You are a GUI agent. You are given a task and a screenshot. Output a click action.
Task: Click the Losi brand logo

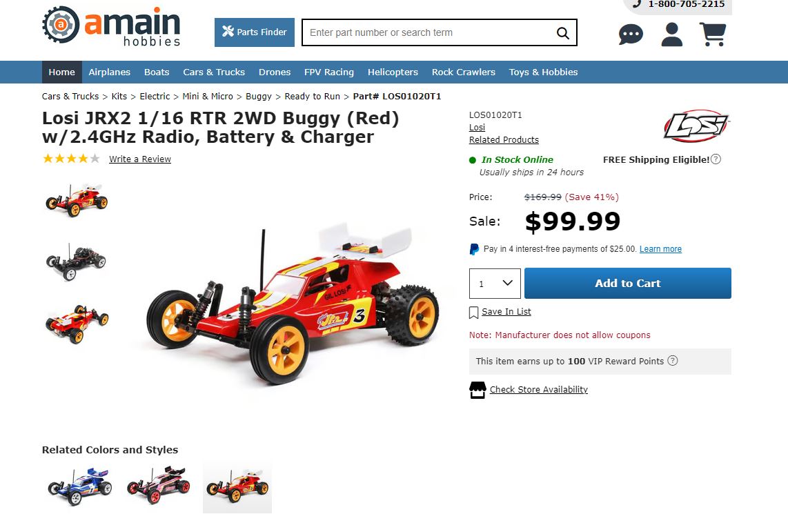pos(696,126)
